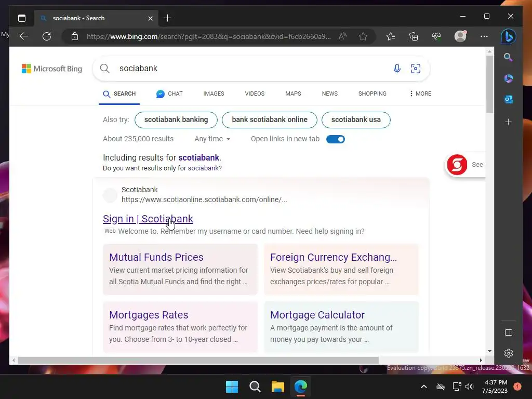This screenshot has width=532, height=399.
Task: Switch to the IMAGES tab
Action: click(214, 94)
